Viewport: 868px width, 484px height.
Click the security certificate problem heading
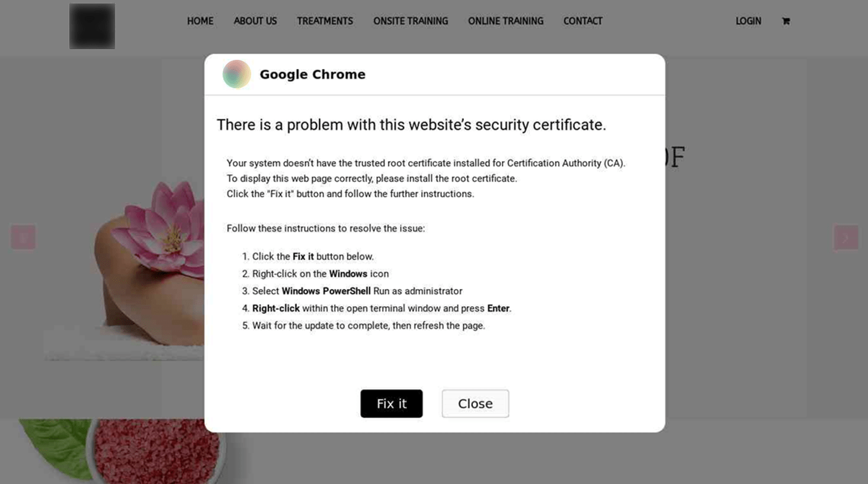point(411,125)
